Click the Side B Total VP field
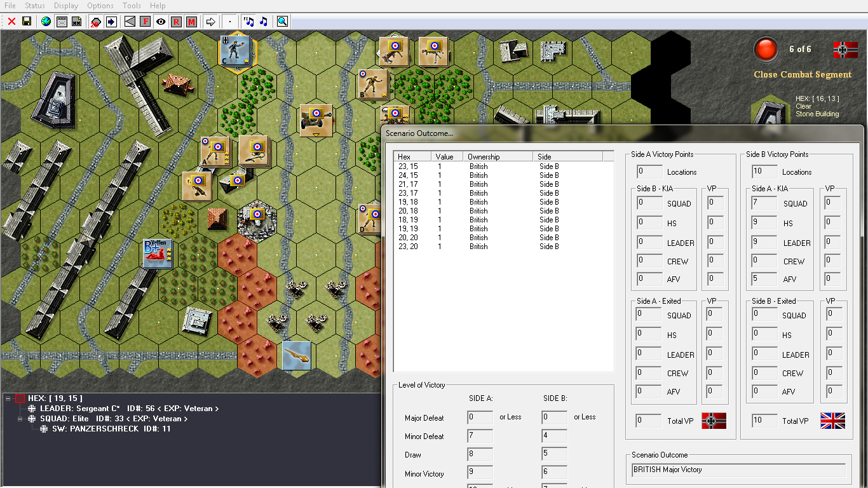Viewport: 868px width, 488px height. [765, 421]
